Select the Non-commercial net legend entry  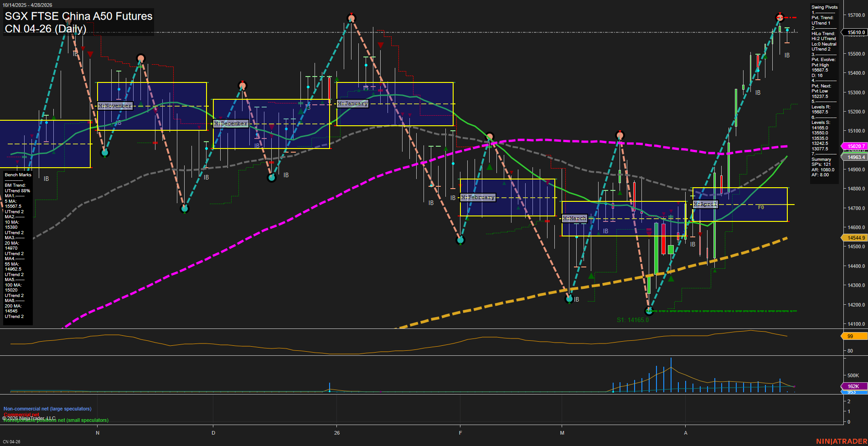coord(47,409)
